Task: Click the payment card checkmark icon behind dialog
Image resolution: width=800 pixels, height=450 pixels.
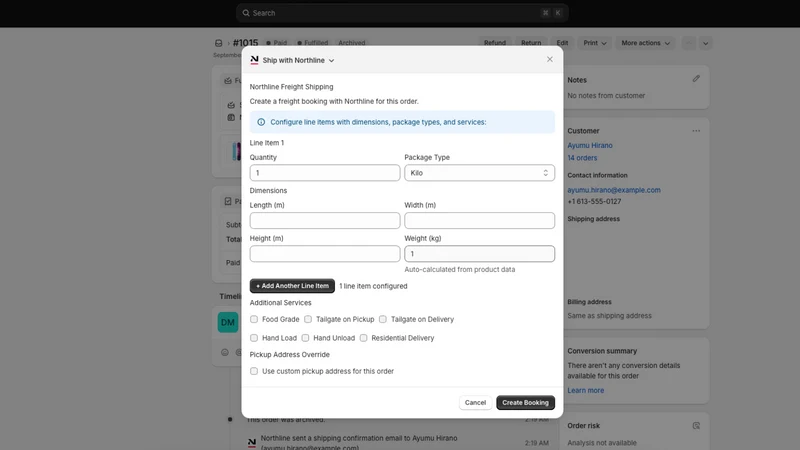Action: click(228, 202)
